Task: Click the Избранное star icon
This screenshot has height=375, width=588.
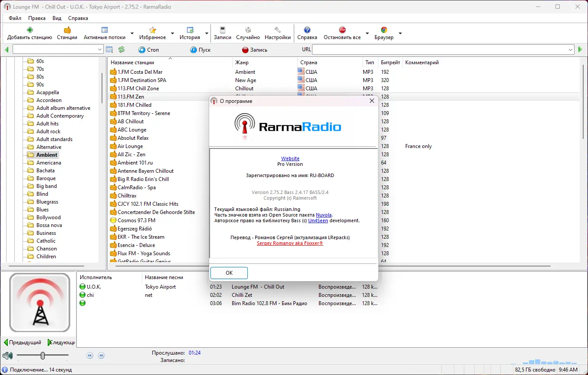Action: point(153,30)
